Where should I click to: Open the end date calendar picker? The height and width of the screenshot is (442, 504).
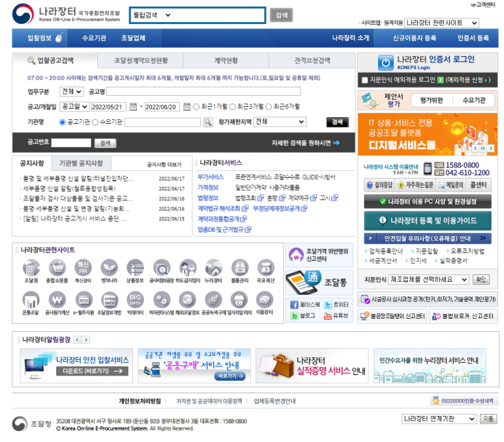186,107
